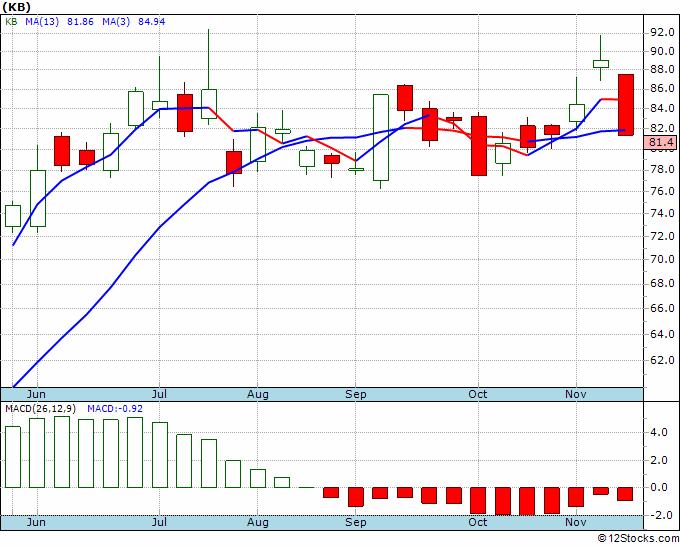Select the 70.0 price axis label

(661, 259)
